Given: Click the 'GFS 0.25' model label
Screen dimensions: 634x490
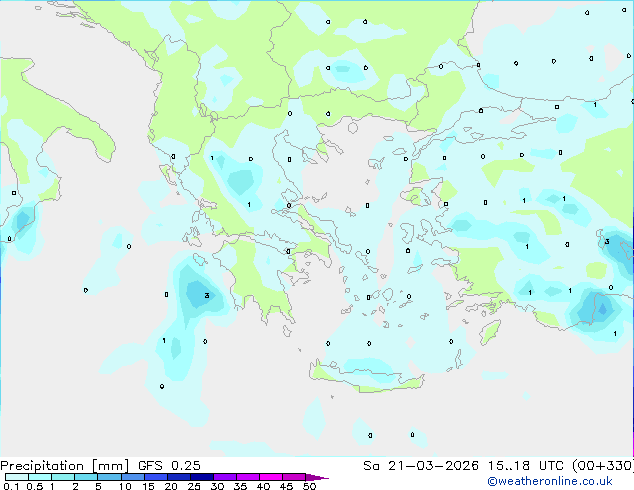Looking at the screenshot, I should (169, 465).
